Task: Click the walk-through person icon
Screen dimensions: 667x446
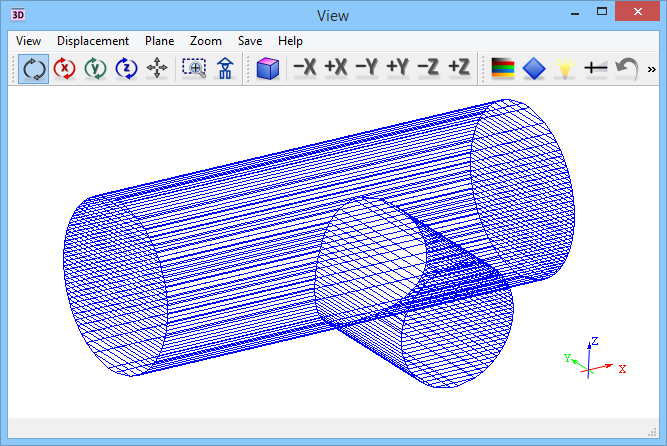Action: 225,68
